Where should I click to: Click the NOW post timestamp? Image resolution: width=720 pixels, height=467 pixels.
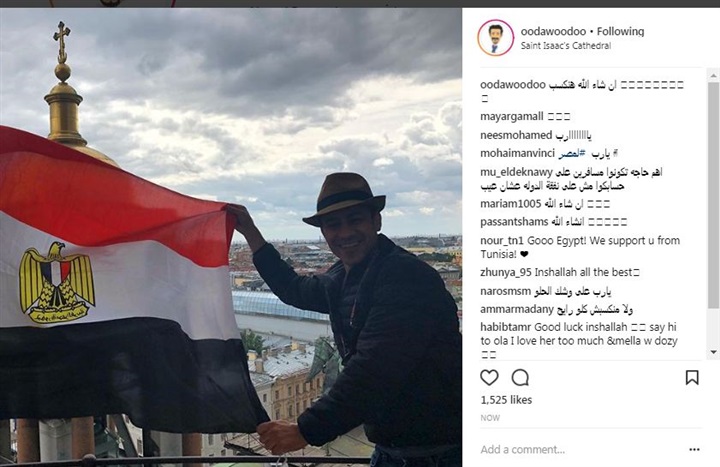pos(490,418)
